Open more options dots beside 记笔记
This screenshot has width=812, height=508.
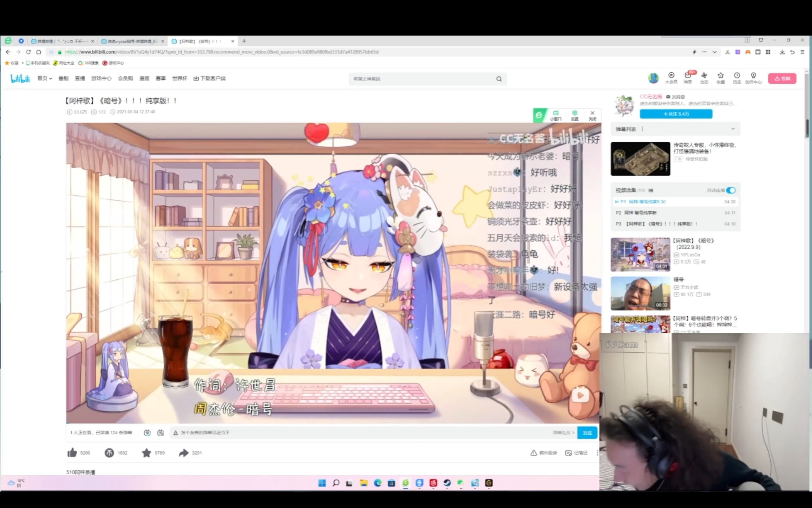pyautogui.click(x=597, y=452)
